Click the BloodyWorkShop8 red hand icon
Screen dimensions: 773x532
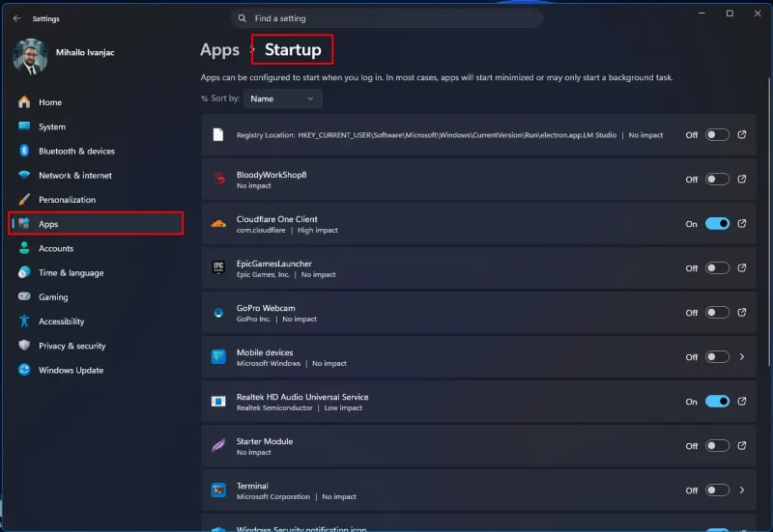tap(219, 179)
